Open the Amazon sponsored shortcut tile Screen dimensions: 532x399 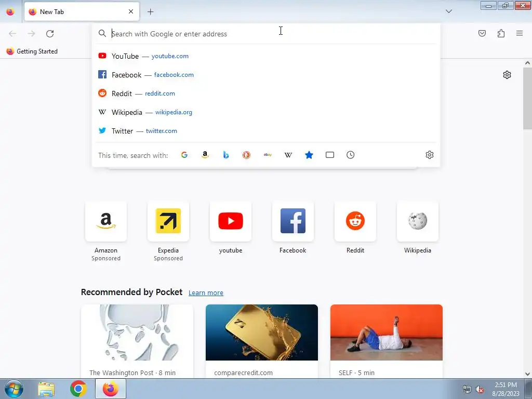click(x=106, y=221)
